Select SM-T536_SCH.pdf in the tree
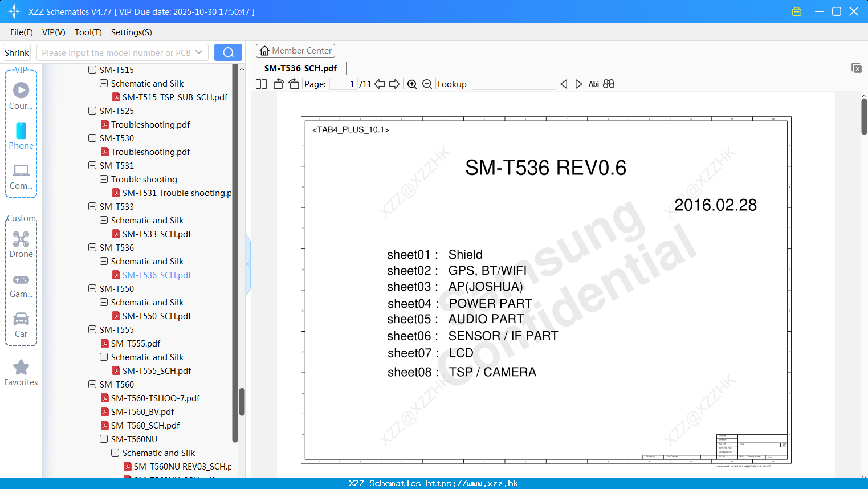868x489 pixels. pos(151,275)
